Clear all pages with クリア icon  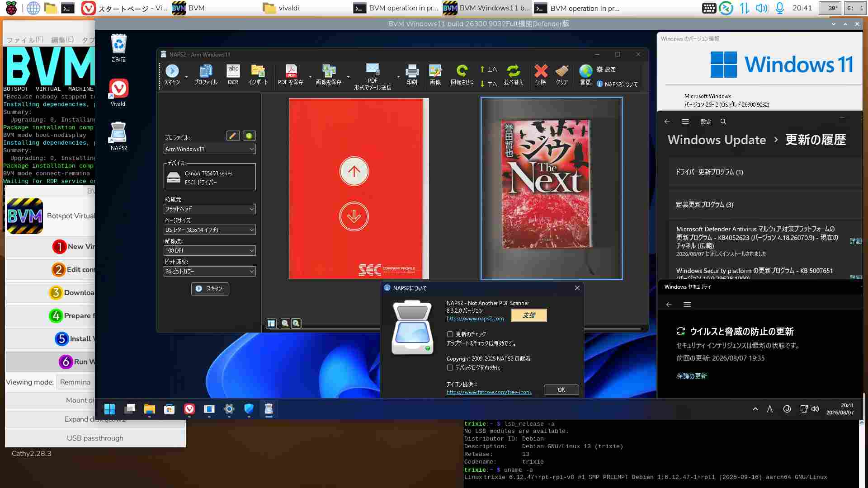(x=562, y=75)
